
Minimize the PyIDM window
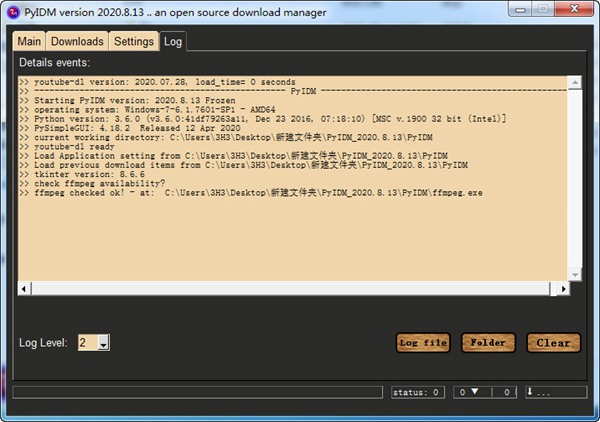(x=520, y=9)
